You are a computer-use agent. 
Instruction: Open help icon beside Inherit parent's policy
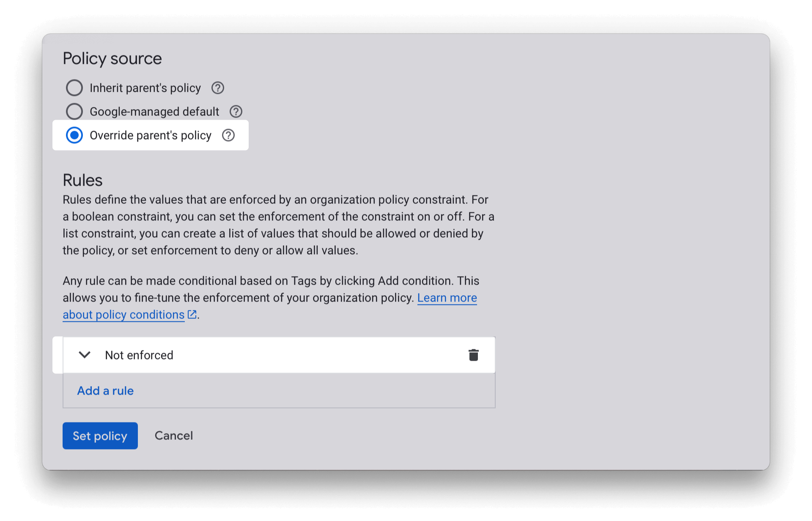tap(217, 88)
